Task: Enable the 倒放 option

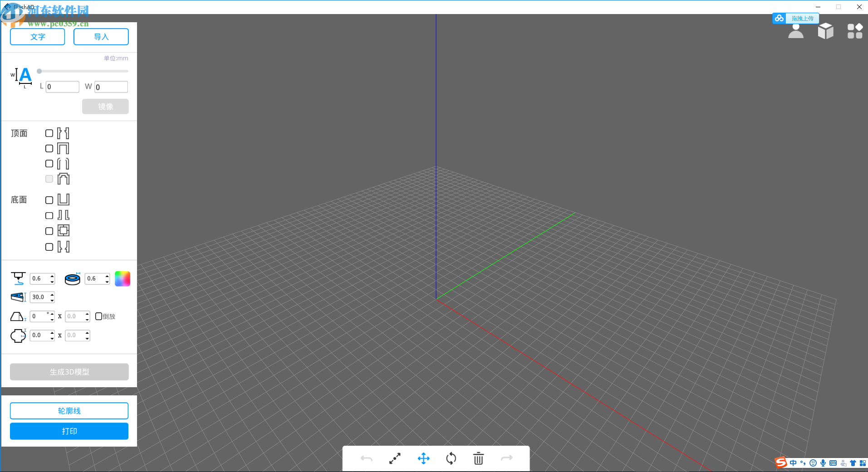Action: (99, 316)
